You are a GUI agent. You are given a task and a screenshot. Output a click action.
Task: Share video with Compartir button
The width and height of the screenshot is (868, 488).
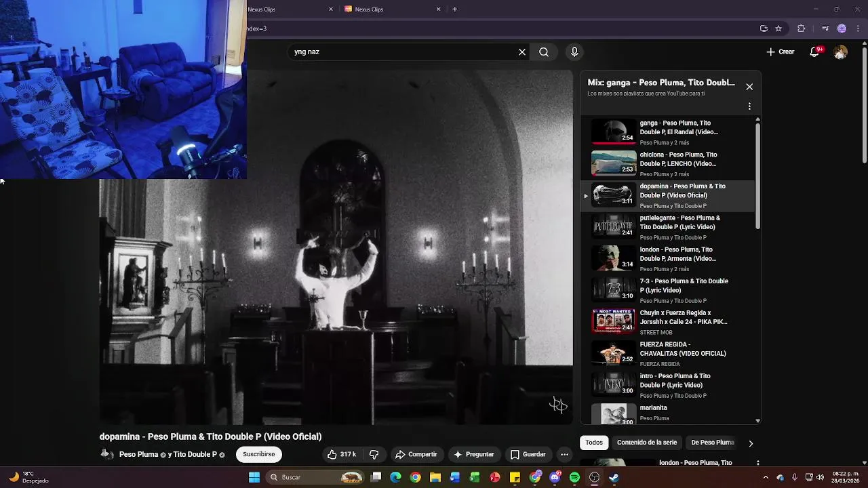click(416, 454)
